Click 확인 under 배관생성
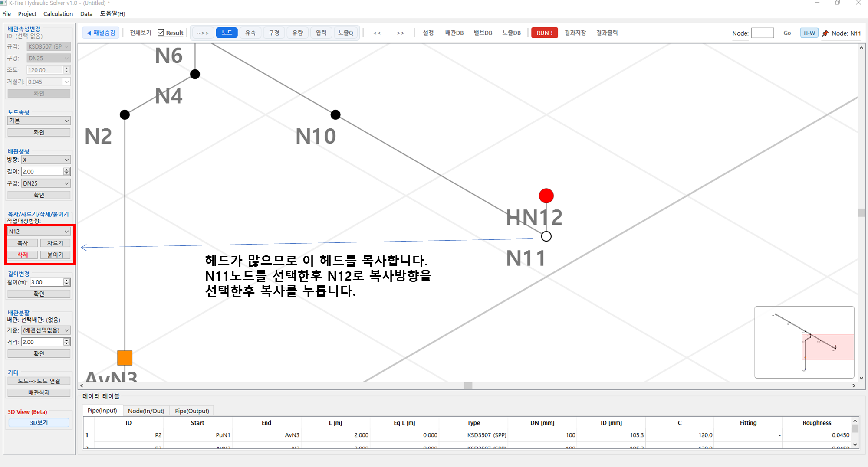This screenshot has width=868, height=467. [39, 195]
